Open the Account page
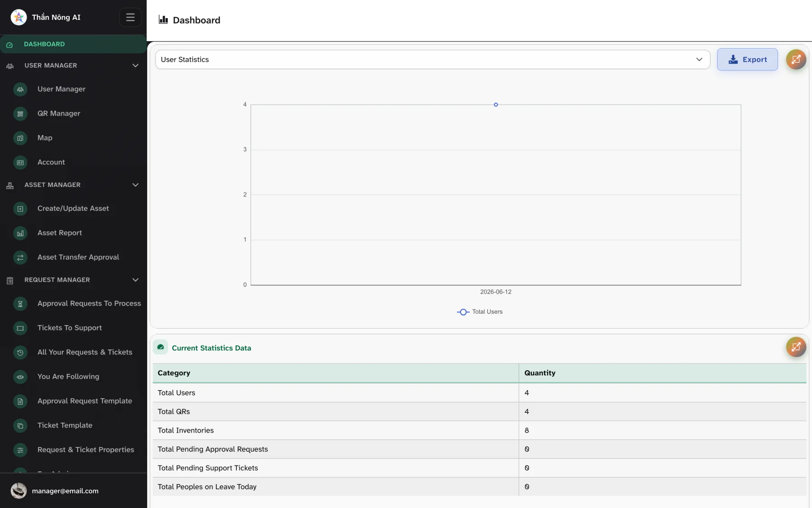Viewport: 812px width, 508px height. pyautogui.click(x=51, y=163)
